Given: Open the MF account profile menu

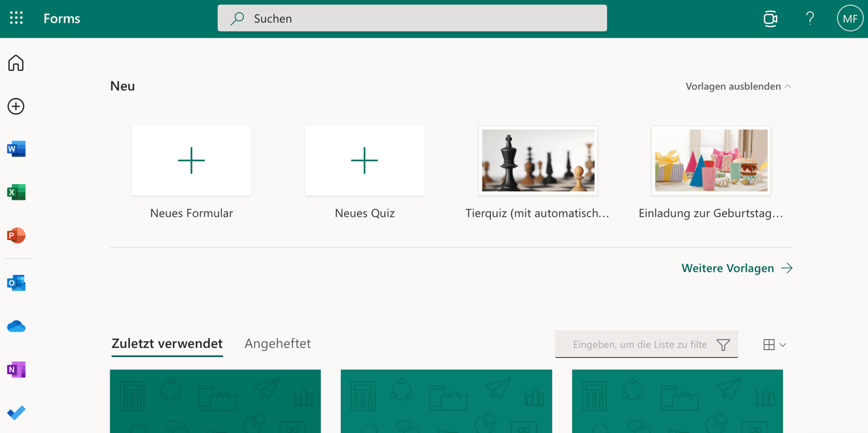Looking at the screenshot, I should 850,18.
